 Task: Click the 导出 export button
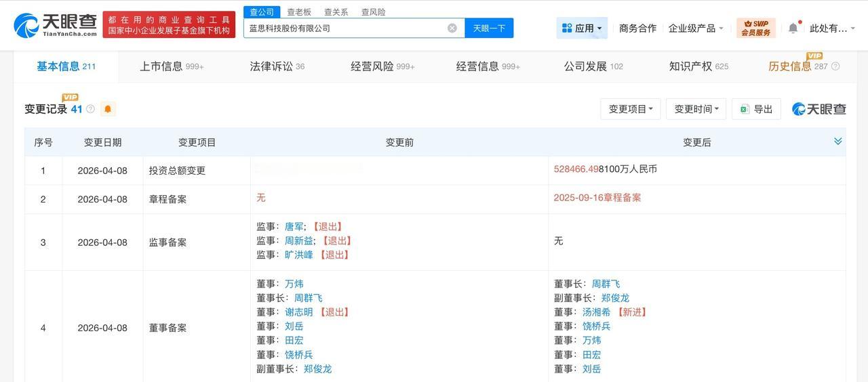point(756,109)
